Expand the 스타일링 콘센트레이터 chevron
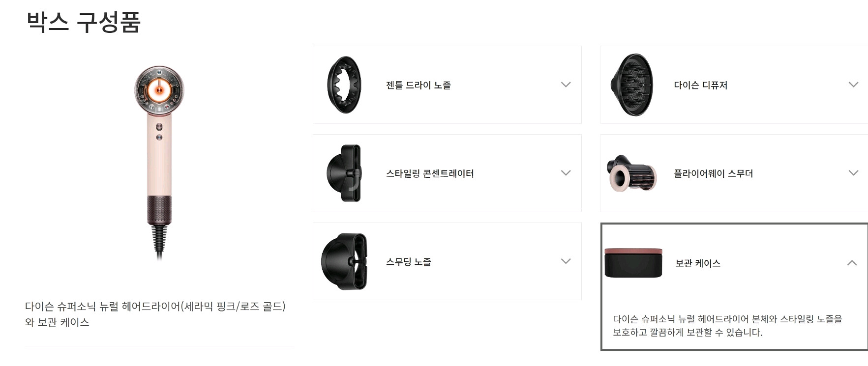868x366 pixels. 566,173
